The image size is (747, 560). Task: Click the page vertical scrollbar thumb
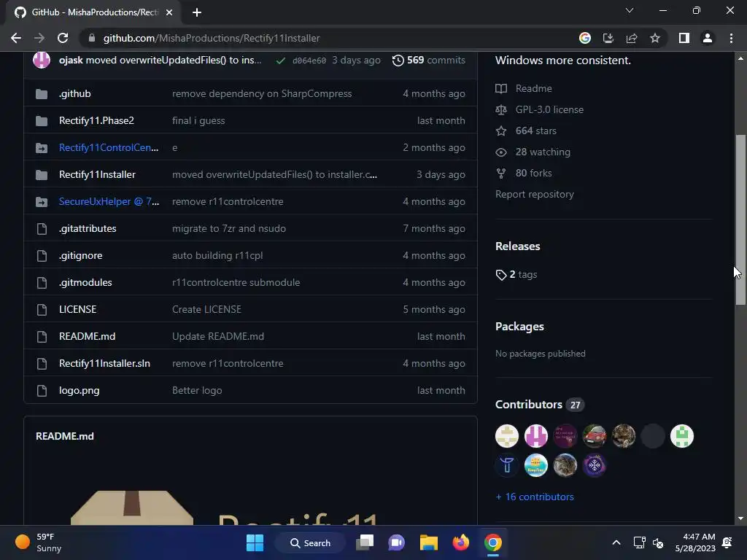pos(740,219)
